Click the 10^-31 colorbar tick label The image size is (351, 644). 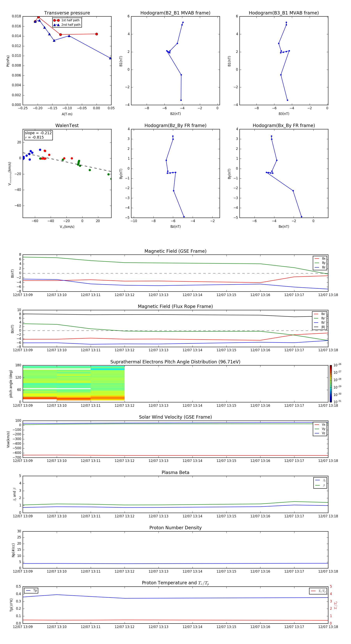pyautogui.click(x=337, y=402)
